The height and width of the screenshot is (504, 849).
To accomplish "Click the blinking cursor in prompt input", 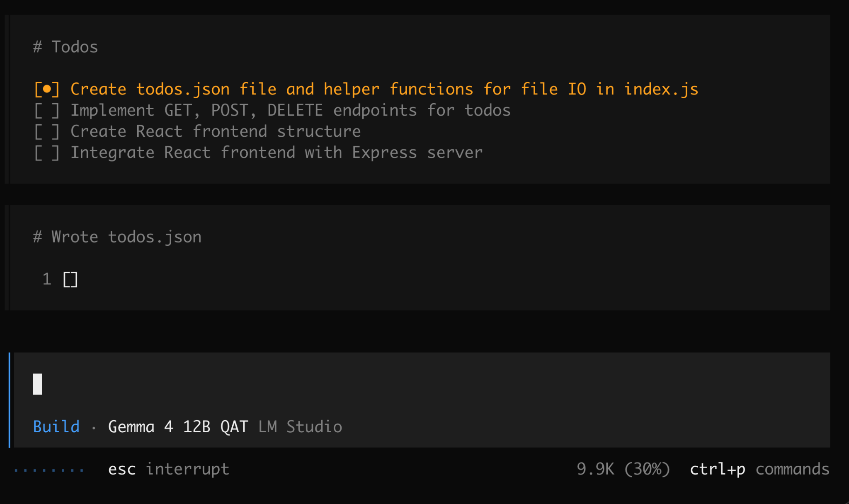I will (x=38, y=384).
